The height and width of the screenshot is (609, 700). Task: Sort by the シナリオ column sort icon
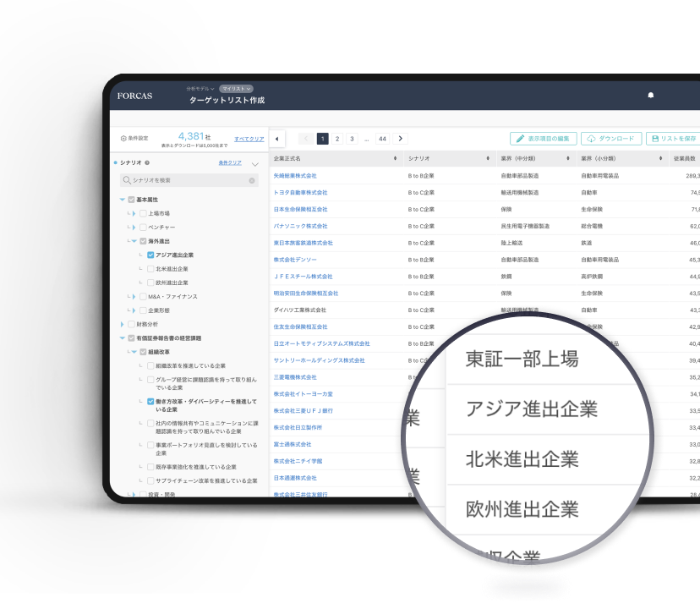point(488,159)
